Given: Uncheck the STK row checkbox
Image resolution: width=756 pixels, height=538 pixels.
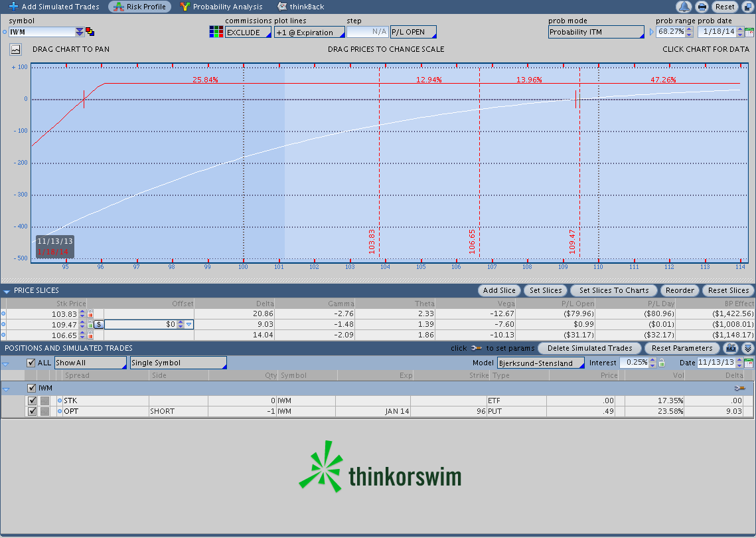Looking at the screenshot, I should click(32, 401).
